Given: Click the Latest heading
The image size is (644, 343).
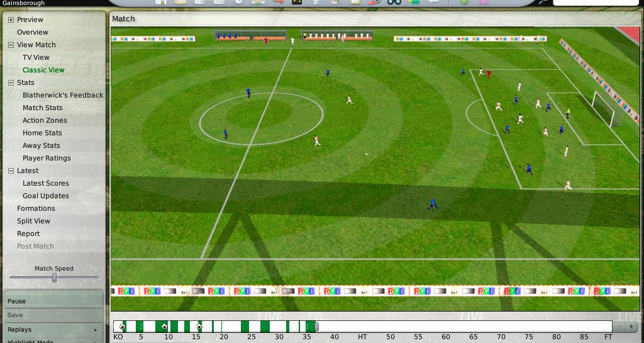Looking at the screenshot, I should tap(28, 171).
